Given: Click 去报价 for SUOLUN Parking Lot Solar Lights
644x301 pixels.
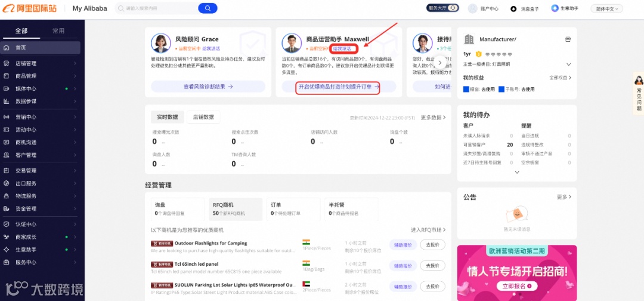Looking at the screenshot, I should tap(432, 286).
